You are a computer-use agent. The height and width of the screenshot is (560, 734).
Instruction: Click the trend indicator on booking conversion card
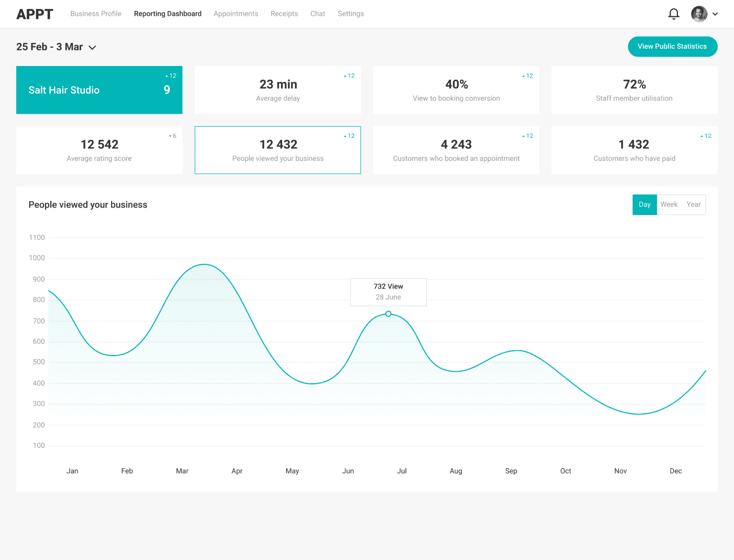point(526,76)
